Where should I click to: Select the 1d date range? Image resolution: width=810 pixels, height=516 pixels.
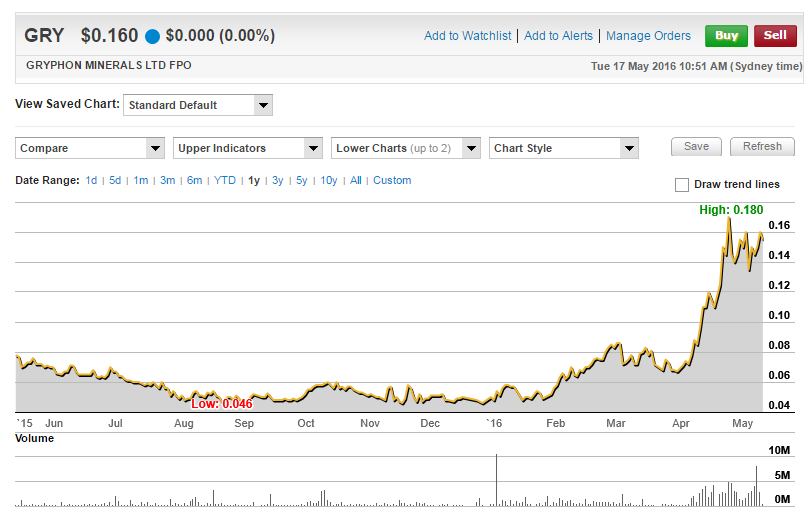pos(91,181)
